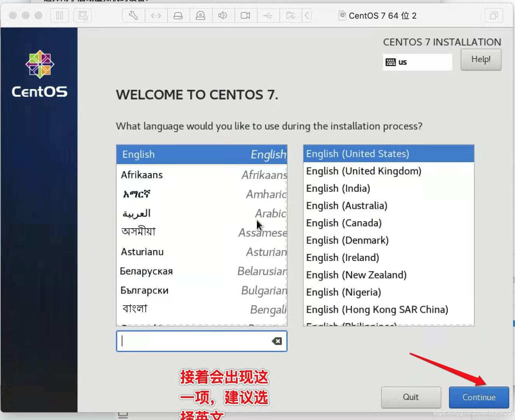Select Assamese in the language list
Viewport: 515px width, 420px height.
tap(202, 232)
